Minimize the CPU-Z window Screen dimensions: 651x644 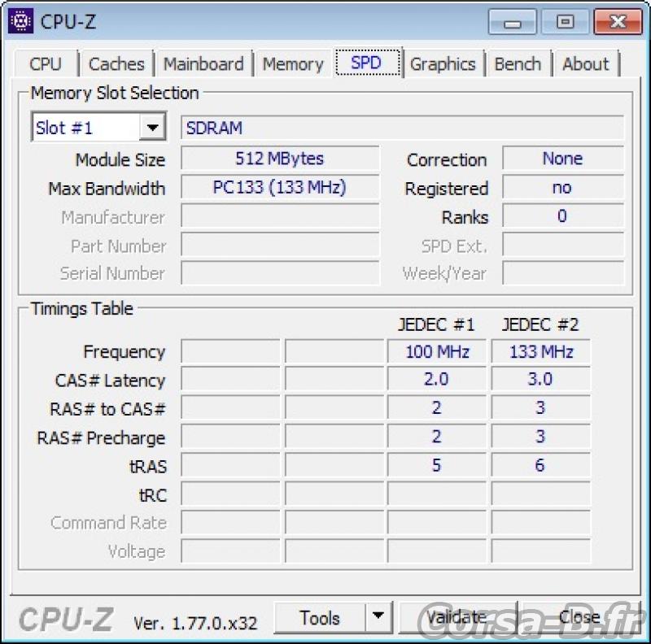coord(513,23)
